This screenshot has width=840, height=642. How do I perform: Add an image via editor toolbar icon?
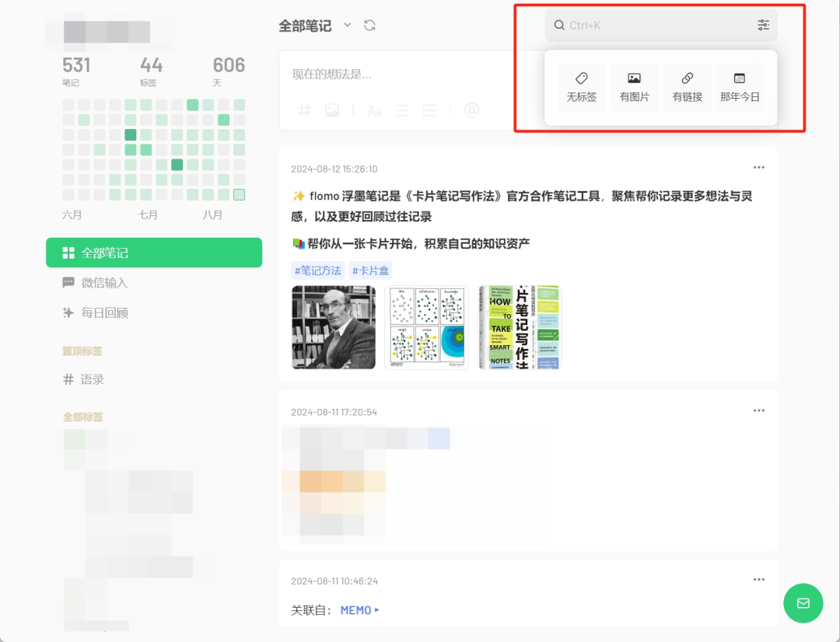point(332,111)
